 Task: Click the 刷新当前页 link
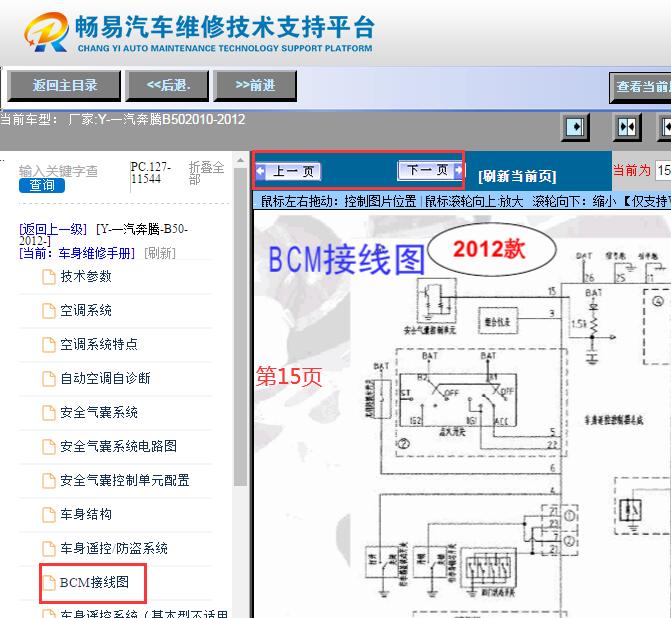(x=517, y=176)
